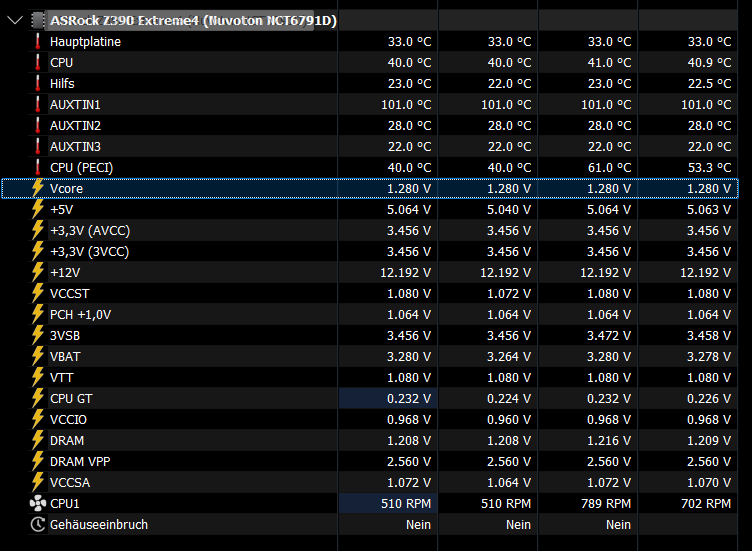The image size is (752, 551).
Task: Click the lightning bolt icon for CPU GT
Action: (38, 399)
